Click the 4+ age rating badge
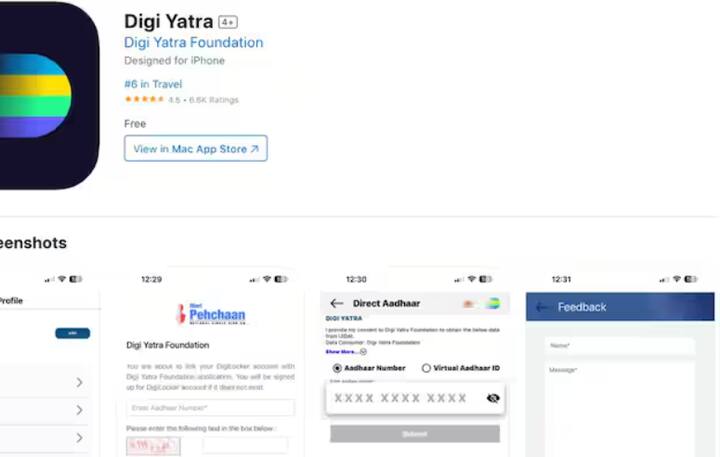This screenshot has height=457, width=720. tap(228, 22)
